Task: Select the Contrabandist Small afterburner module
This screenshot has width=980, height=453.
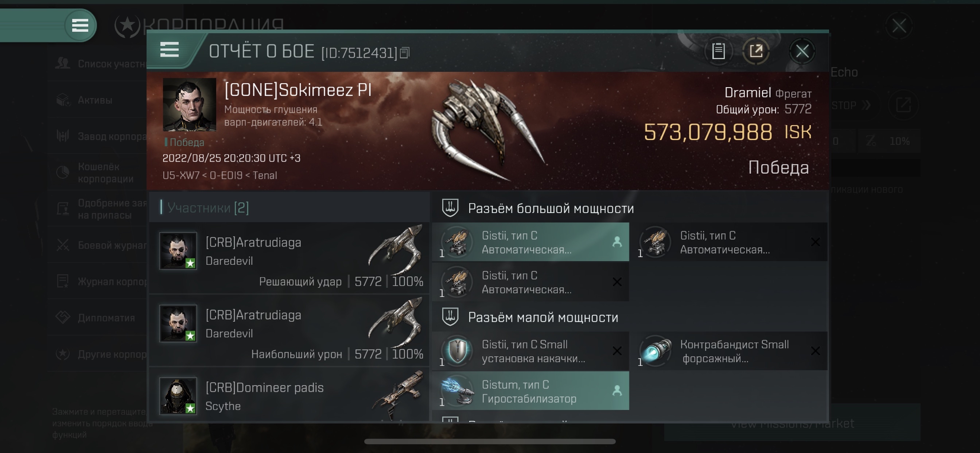Action: (x=732, y=351)
